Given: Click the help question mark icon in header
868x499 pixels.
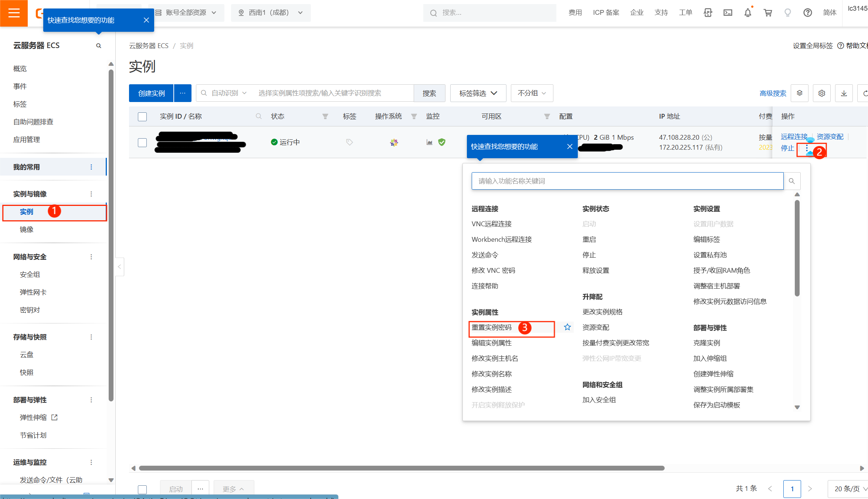Looking at the screenshot, I should [807, 13].
